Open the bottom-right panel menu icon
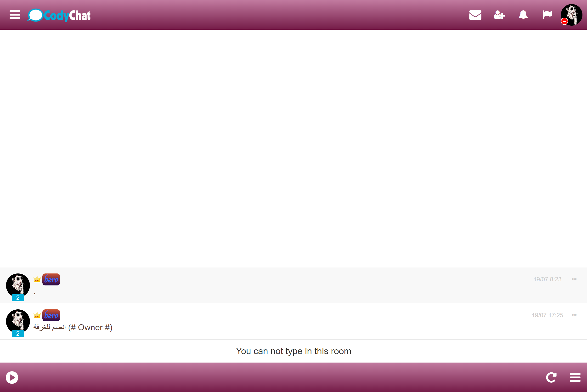Image resolution: width=587 pixels, height=392 pixels. point(575,377)
